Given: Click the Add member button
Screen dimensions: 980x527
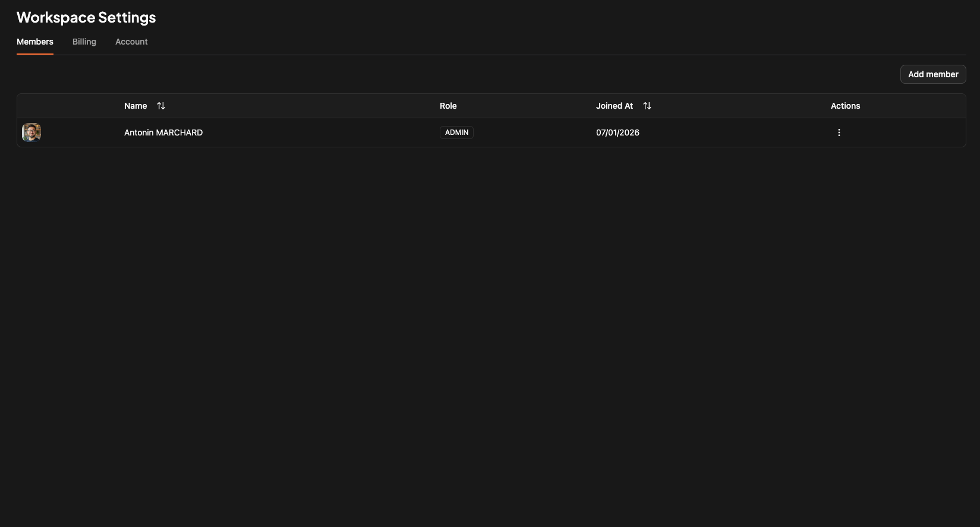Looking at the screenshot, I should 933,74.
